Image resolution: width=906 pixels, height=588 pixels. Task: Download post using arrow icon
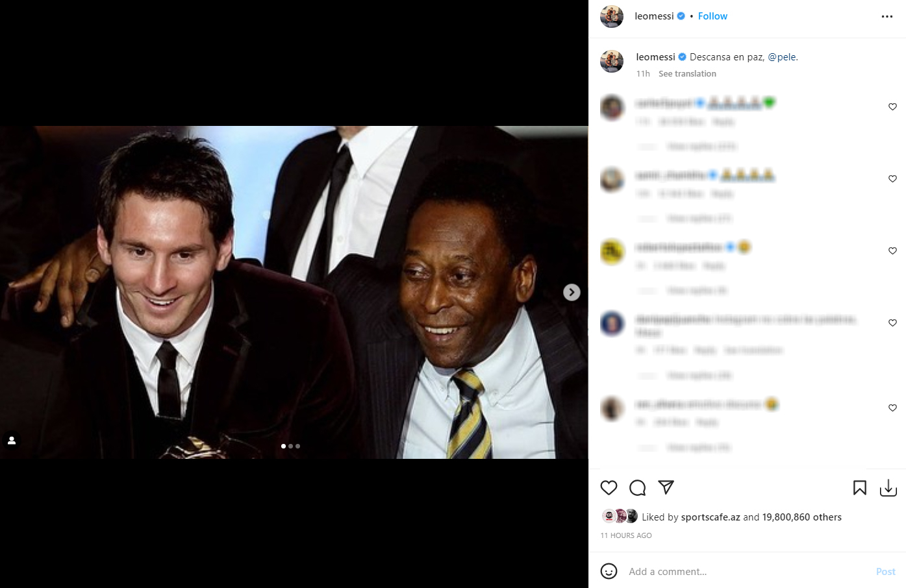coord(888,487)
